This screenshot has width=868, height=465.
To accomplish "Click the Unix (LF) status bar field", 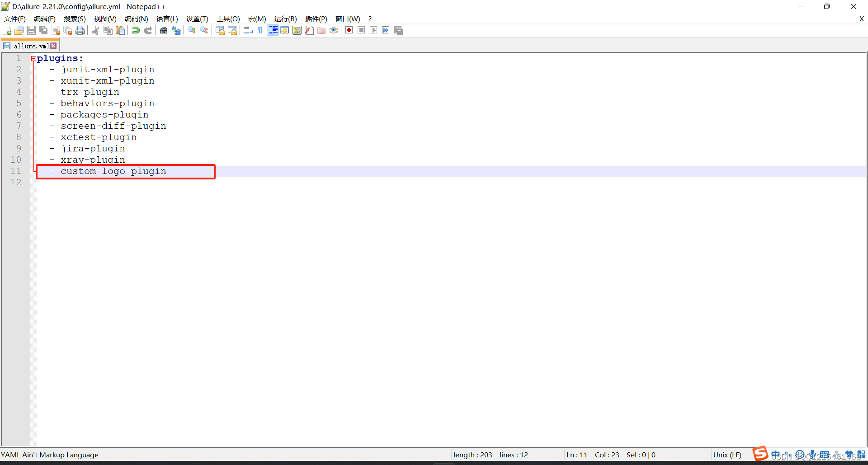I will coord(727,455).
